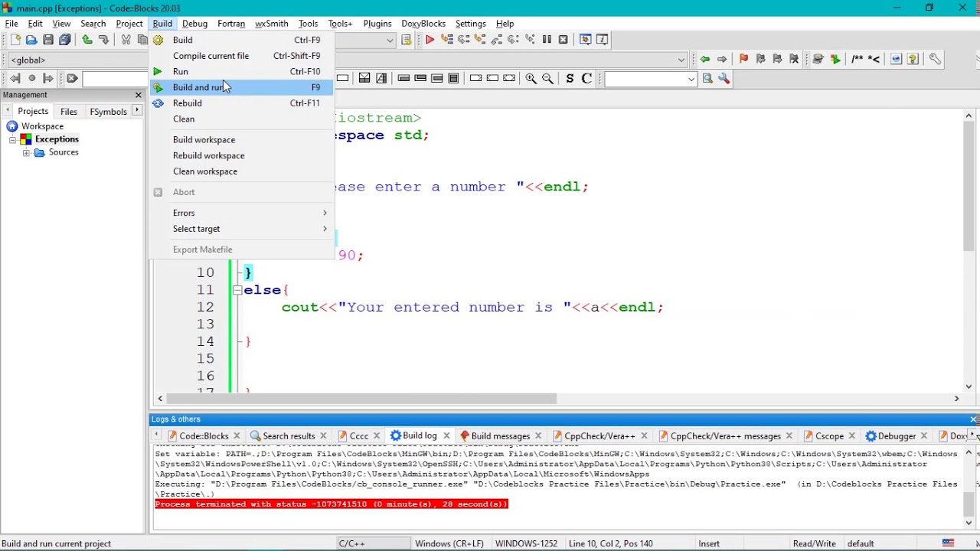The width and height of the screenshot is (980, 551).
Task: Click the red Process terminated log line
Action: click(332, 504)
